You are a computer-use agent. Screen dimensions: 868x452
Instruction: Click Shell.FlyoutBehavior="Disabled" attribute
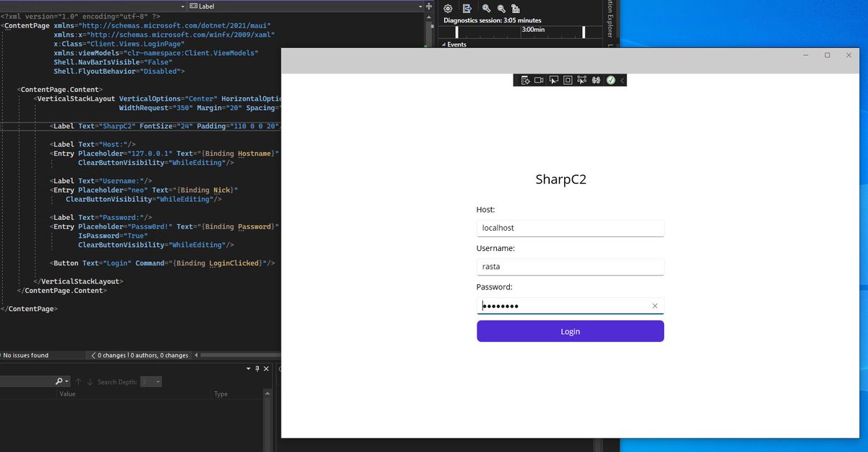pyautogui.click(x=119, y=72)
